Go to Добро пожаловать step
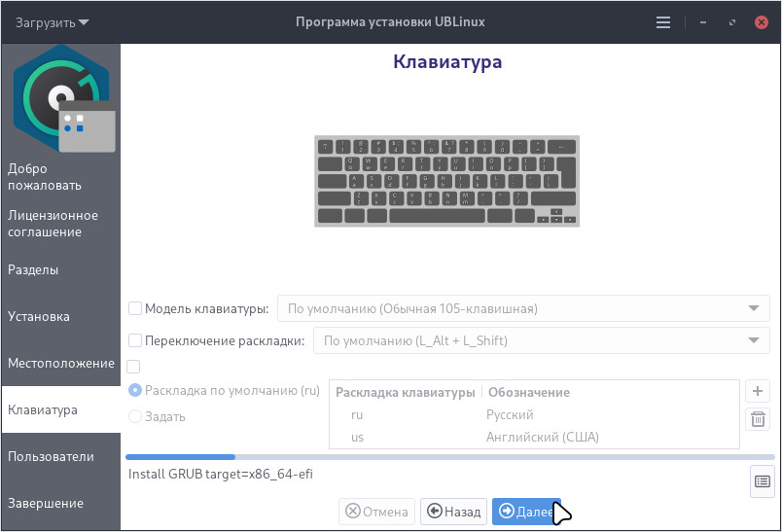The width and height of the screenshot is (782, 532). [x=61, y=177]
